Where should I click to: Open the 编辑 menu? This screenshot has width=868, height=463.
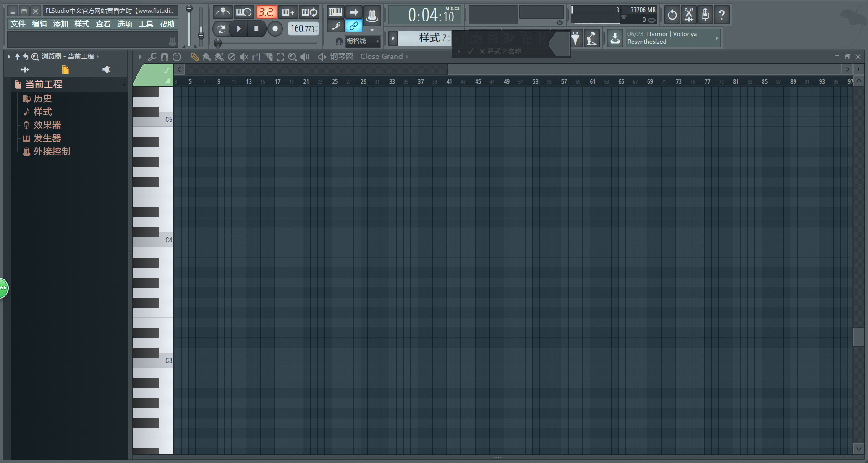tap(39, 24)
